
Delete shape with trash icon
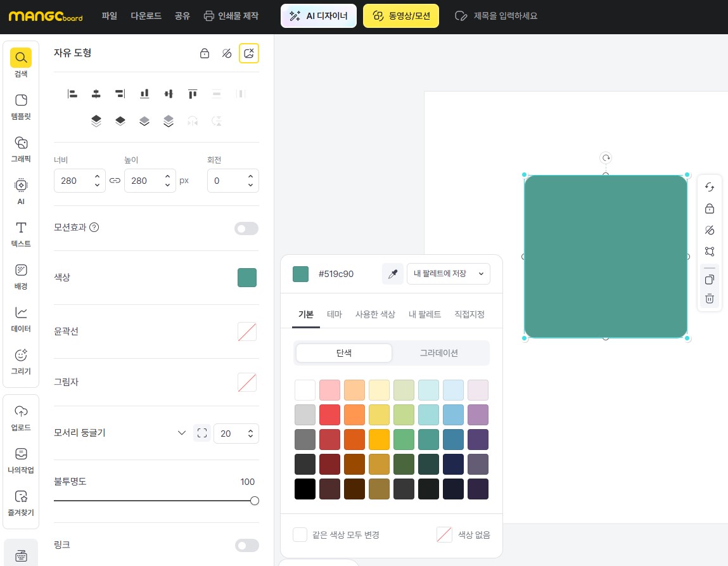tap(710, 299)
